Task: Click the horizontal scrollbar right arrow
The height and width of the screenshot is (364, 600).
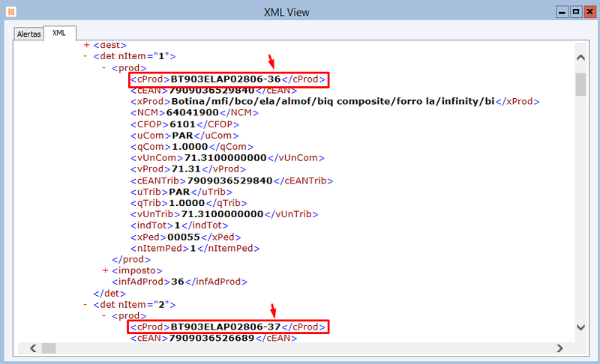Action: (x=559, y=348)
